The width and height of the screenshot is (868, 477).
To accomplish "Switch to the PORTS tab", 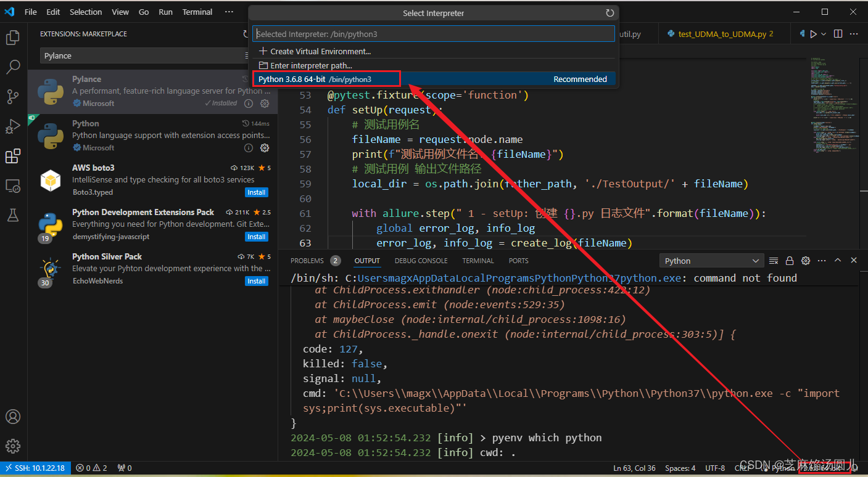I will point(519,261).
